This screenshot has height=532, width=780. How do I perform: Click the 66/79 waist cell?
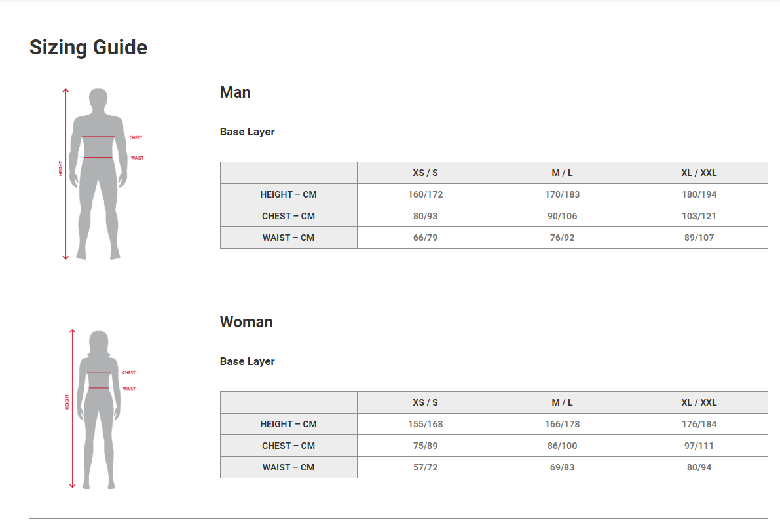[x=426, y=238]
